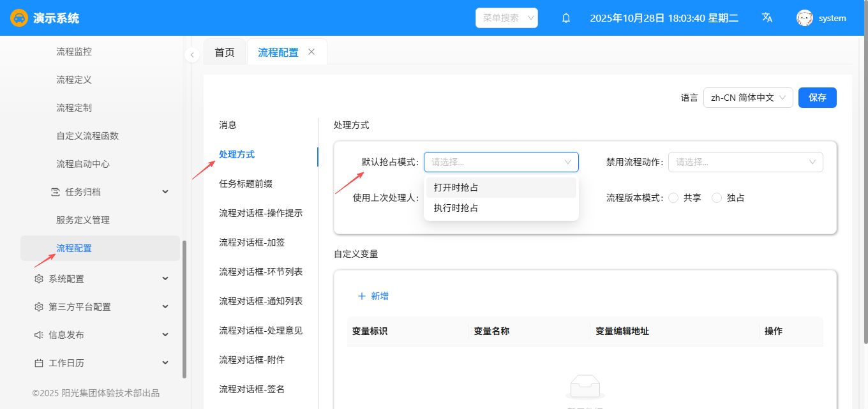The height and width of the screenshot is (409, 868).
Task: Open the 语言 zh-CN dropdown
Action: (748, 98)
